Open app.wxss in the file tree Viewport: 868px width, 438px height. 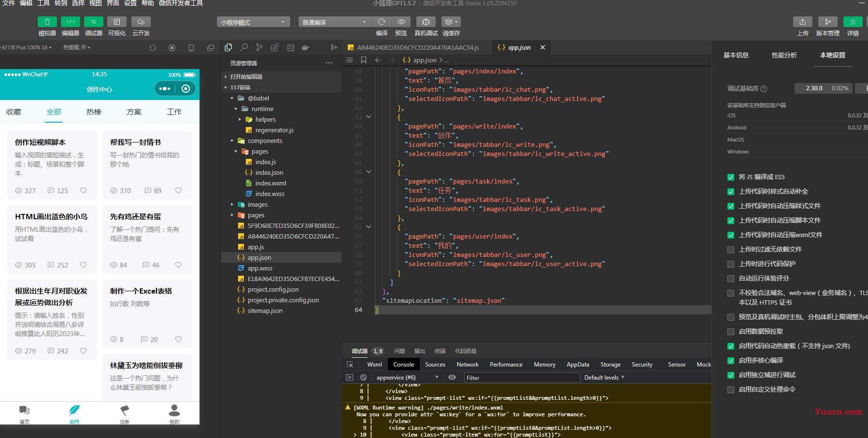coord(260,268)
